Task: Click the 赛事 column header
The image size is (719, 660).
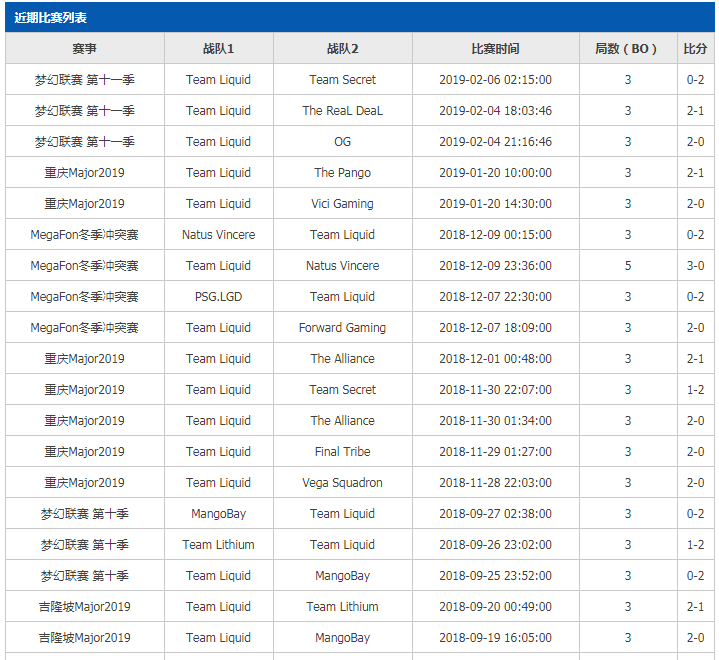Action: coord(84,49)
